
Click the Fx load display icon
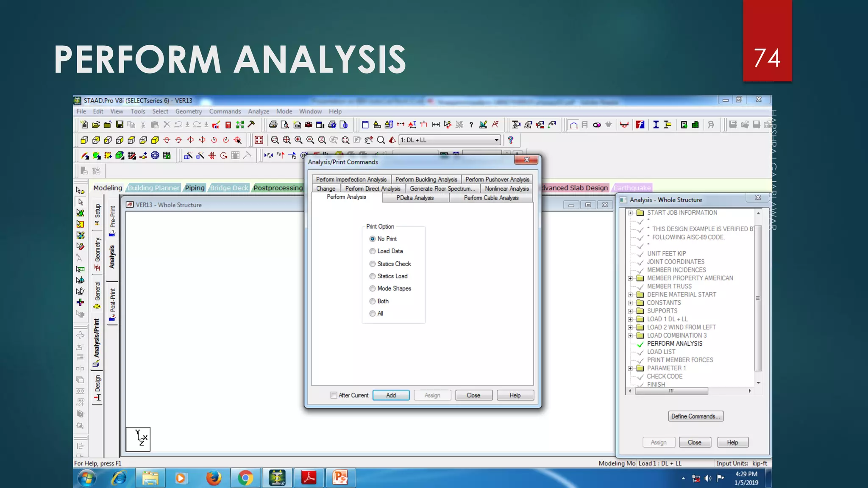[x=268, y=155]
